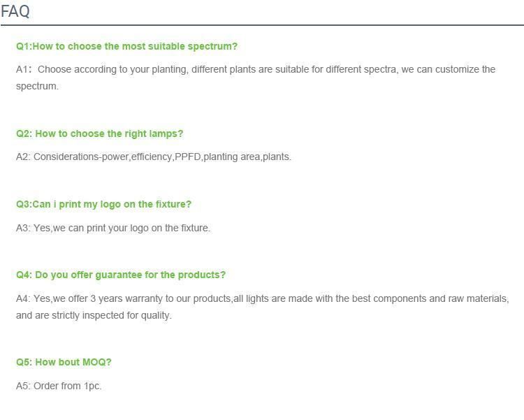
Task: Click answer A4 about 3 years warranty
Action: (x=263, y=307)
